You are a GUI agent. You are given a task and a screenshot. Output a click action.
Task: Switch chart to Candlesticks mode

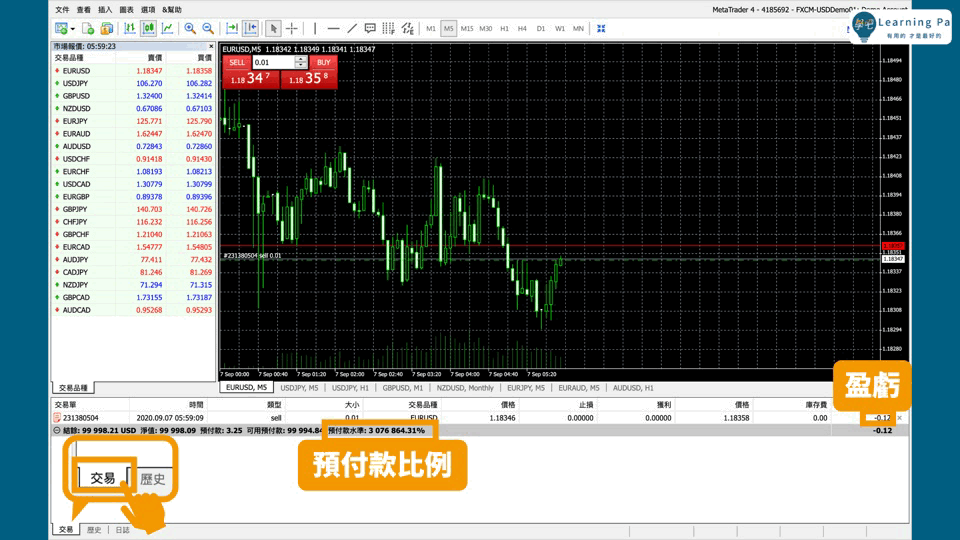coord(148,28)
